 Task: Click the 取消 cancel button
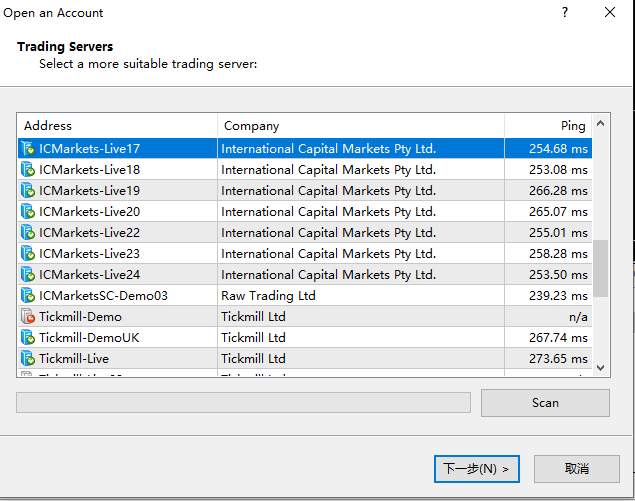[x=577, y=469]
